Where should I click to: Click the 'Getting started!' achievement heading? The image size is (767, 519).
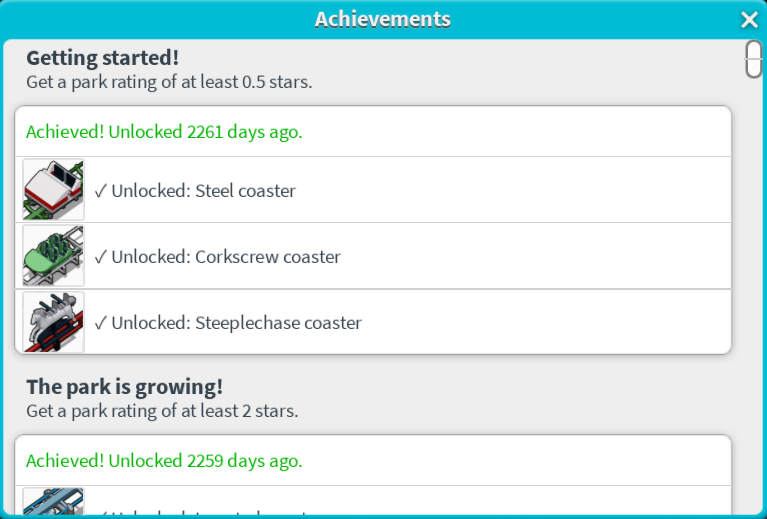click(x=103, y=58)
